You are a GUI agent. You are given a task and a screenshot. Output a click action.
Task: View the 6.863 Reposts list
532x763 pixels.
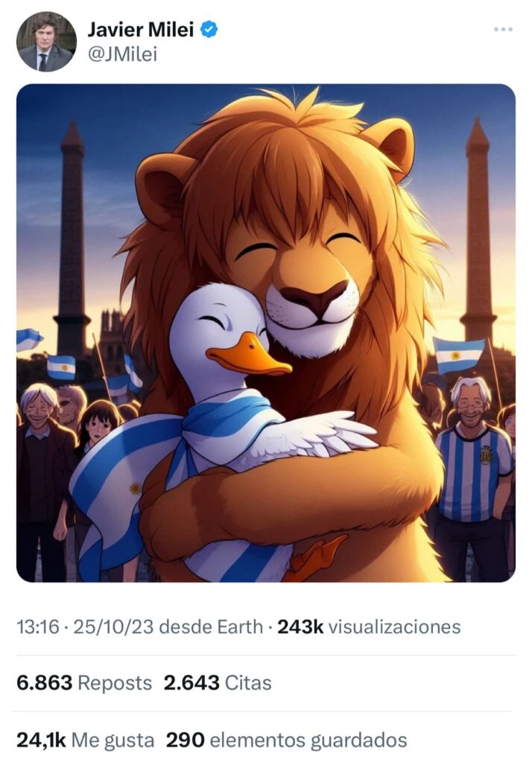84,683
